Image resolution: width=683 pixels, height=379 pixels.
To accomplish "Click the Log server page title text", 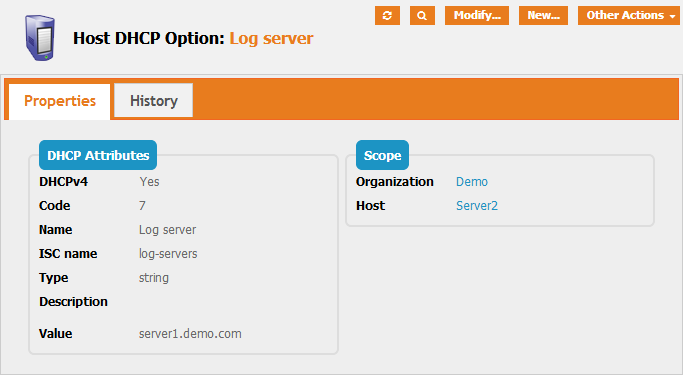I will (271, 38).
